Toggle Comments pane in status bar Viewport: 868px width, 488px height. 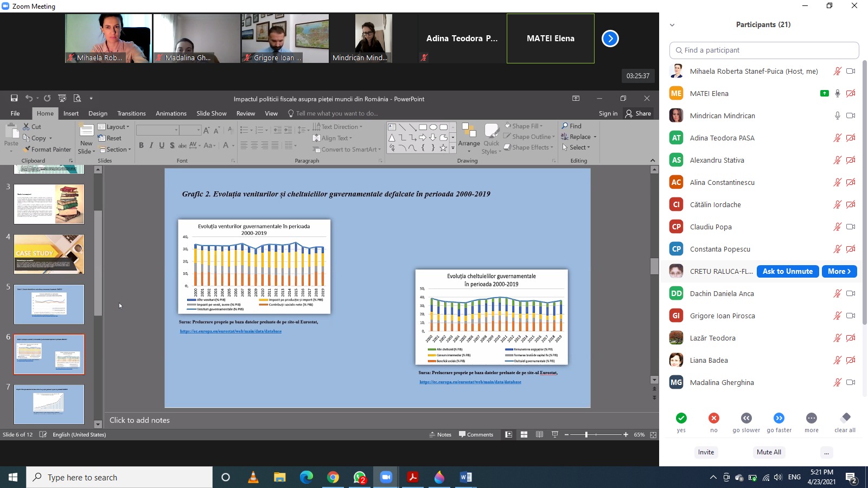pyautogui.click(x=476, y=434)
